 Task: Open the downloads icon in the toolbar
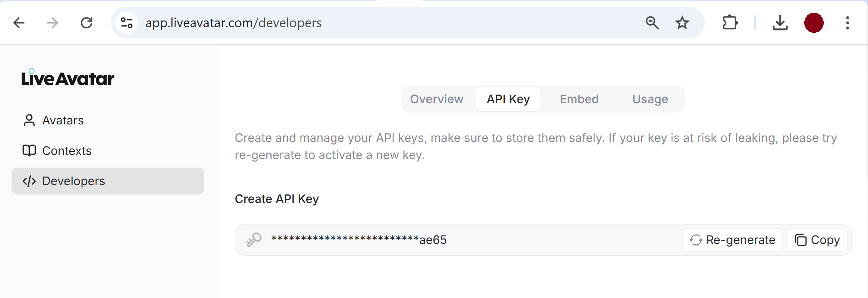click(x=780, y=23)
